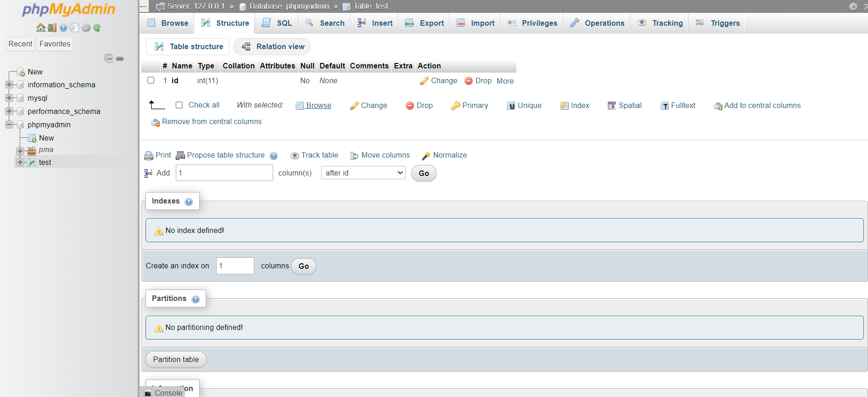Switch to the Browse tab
Image resolution: width=868 pixels, height=397 pixels.
167,23
